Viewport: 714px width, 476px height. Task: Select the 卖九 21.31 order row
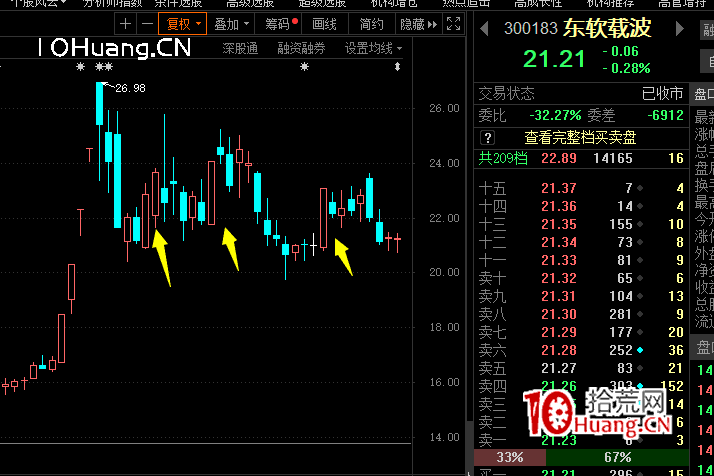pyautogui.click(x=581, y=297)
